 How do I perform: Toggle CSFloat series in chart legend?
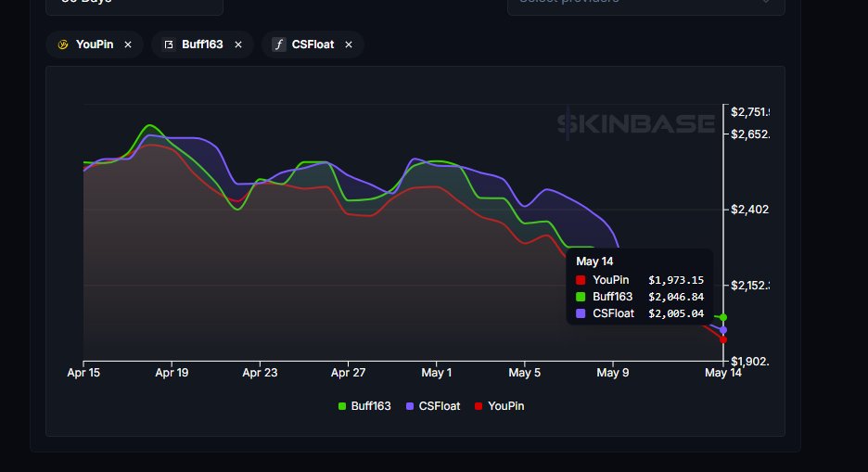(x=433, y=406)
